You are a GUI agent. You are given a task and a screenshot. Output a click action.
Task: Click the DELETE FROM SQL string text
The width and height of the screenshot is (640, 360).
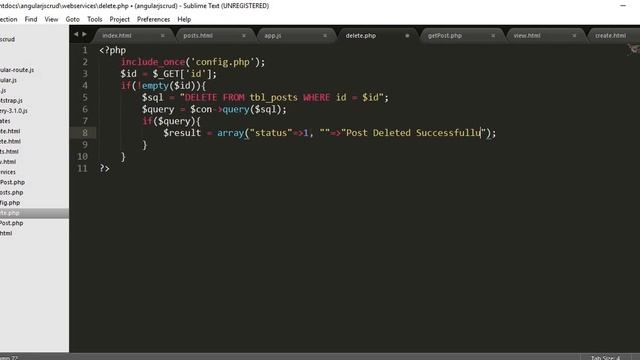[x=214, y=98]
